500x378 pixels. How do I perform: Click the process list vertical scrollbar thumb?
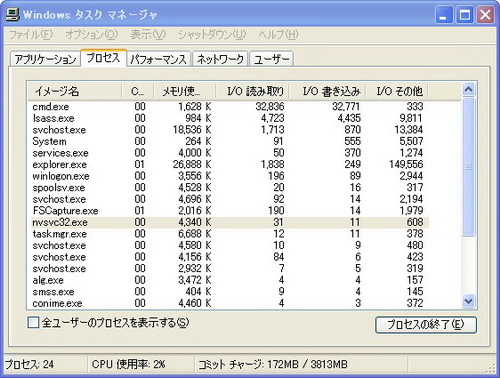468,167
